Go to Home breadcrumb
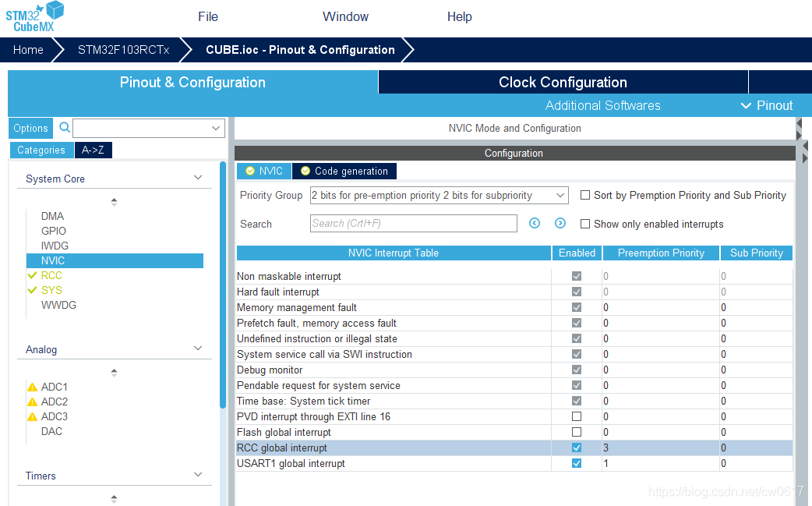The height and width of the screenshot is (506, 812). tap(28, 50)
